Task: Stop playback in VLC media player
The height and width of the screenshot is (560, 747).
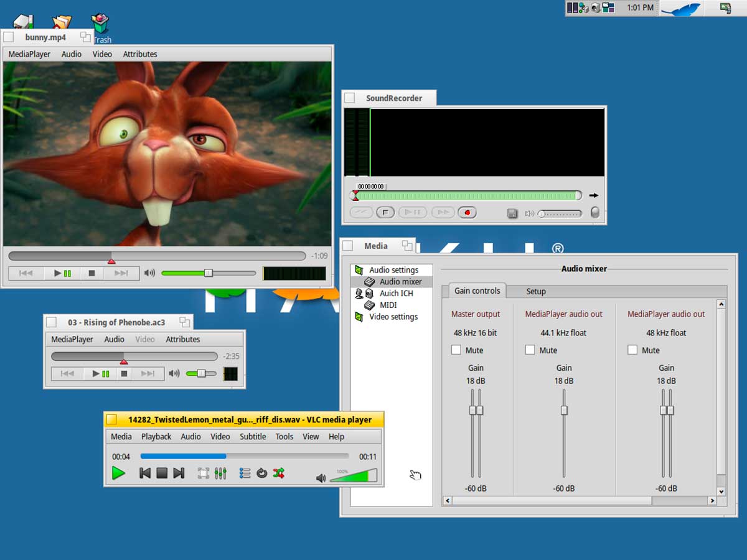Action: [x=162, y=473]
